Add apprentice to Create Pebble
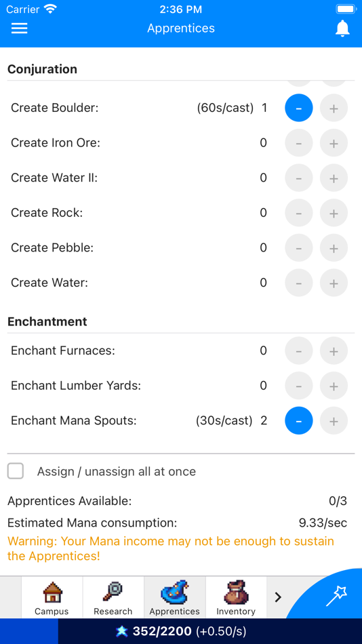Image resolution: width=362 pixels, height=644 pixels. (x=334, y=247)
